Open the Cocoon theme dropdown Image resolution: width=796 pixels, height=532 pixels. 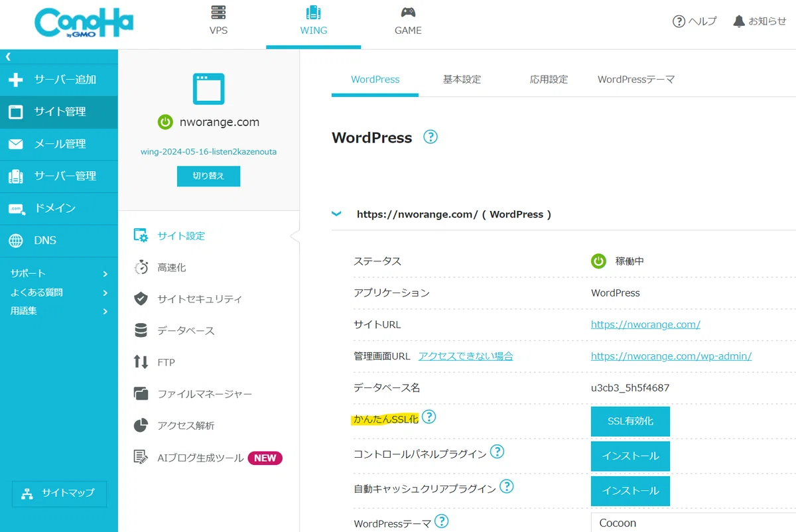tap(693, 523)
